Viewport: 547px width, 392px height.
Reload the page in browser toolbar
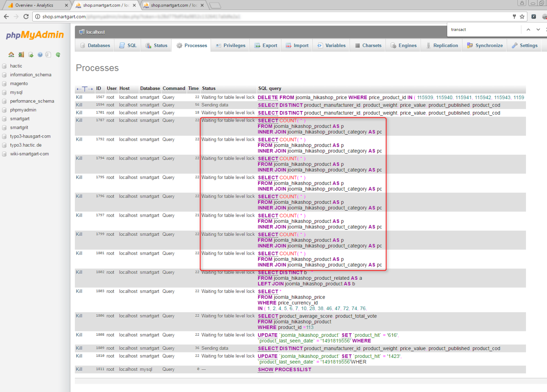click(x=26, y=17)
